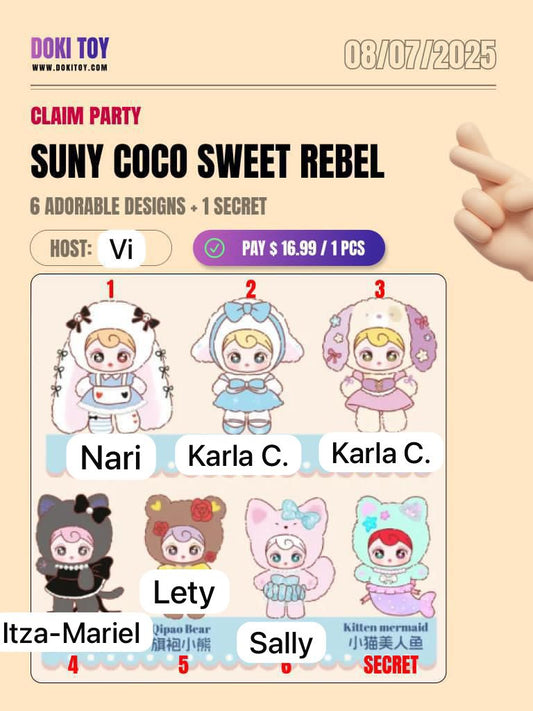
Task: Click the Lety name label
Action: (x=184, y=592)
